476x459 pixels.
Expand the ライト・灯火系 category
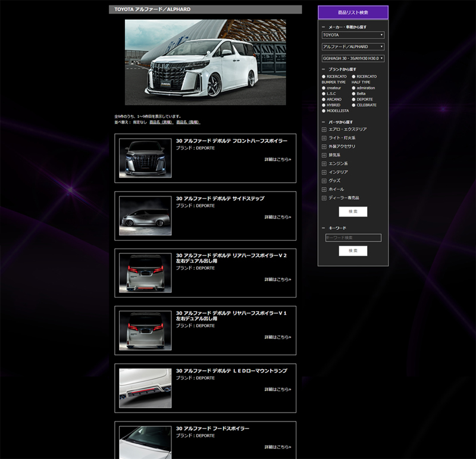click(324, 138)
